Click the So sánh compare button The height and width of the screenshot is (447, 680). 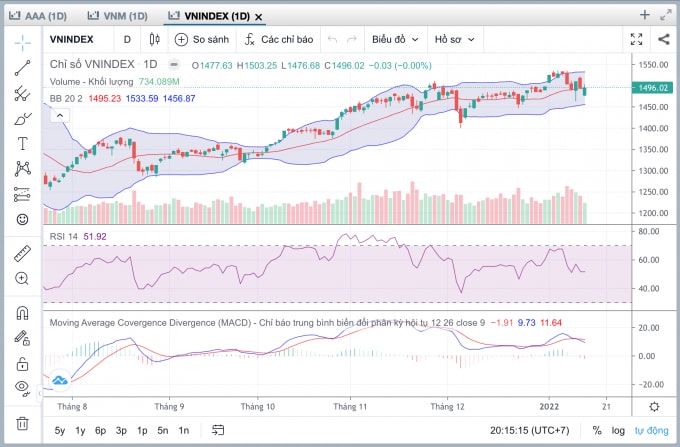[x=202, y=39]
